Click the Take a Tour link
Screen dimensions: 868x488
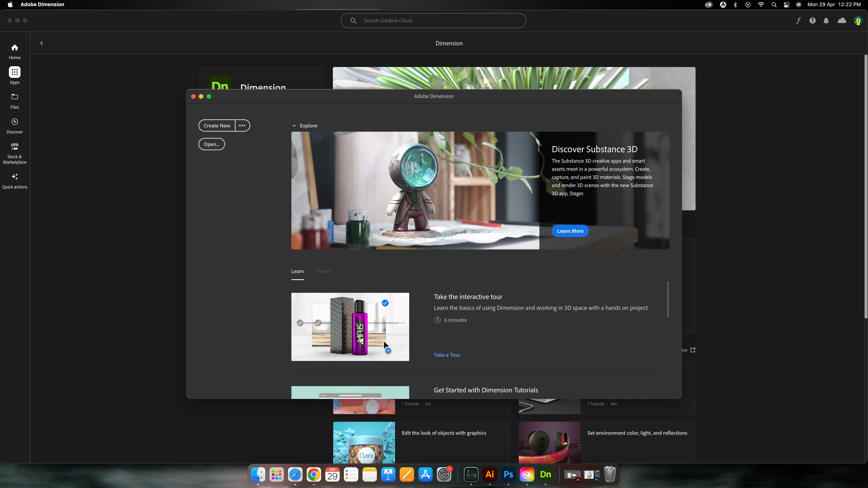pyautogui.click(x=447, y=355)
